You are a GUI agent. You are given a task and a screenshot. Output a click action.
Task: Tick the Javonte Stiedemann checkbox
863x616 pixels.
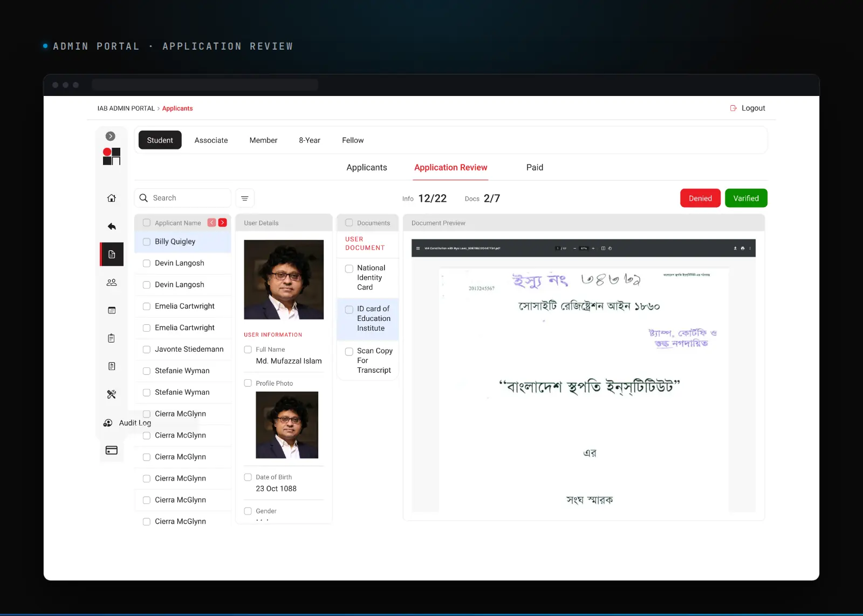(x=147, y=350)
